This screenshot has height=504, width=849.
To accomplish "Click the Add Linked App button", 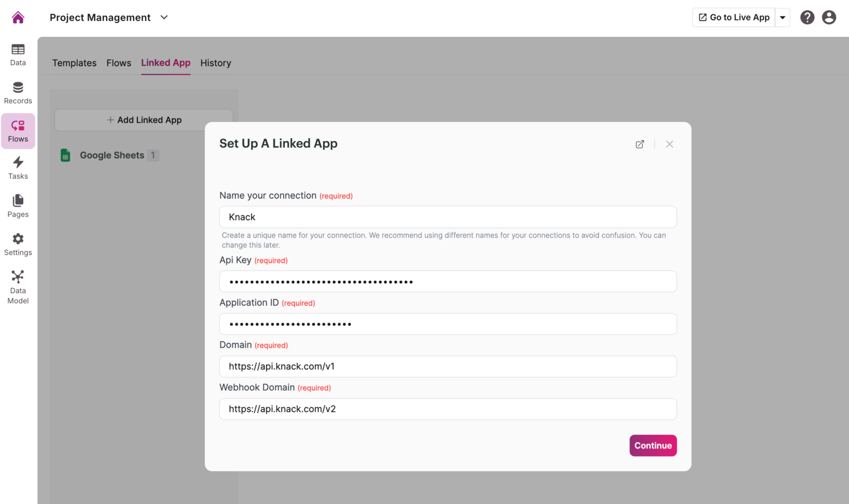I will click(x=144, y=120).
